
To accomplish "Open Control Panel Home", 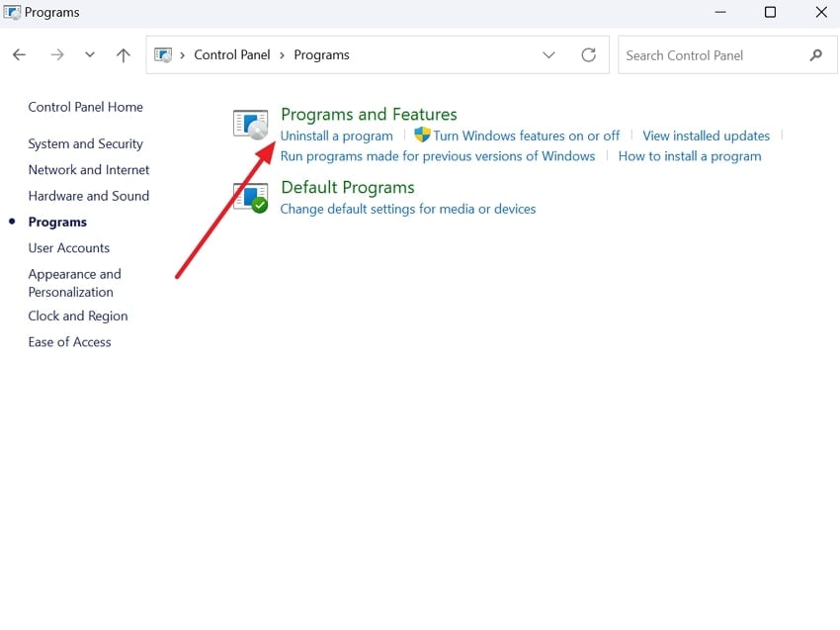I will tap(85, 107).
